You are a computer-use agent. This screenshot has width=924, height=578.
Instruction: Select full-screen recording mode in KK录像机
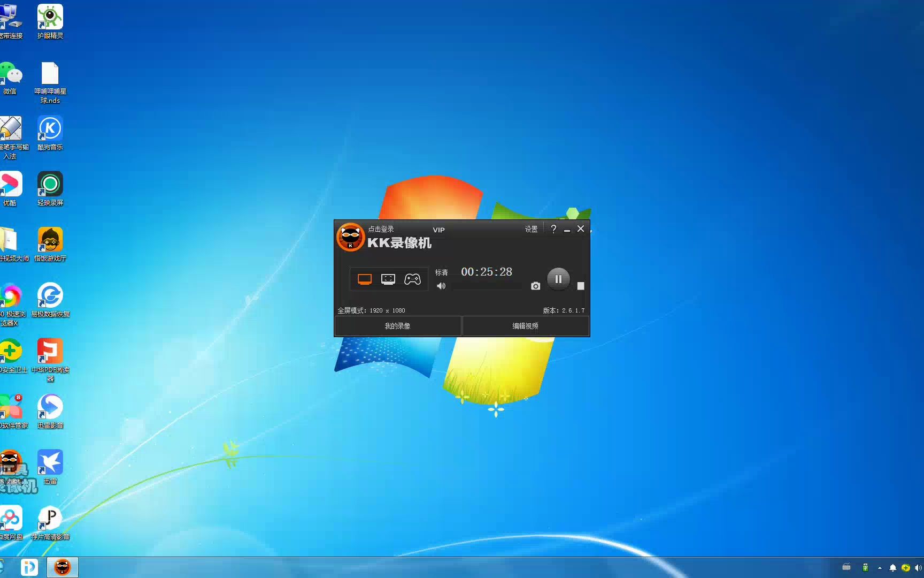[365, 279]
